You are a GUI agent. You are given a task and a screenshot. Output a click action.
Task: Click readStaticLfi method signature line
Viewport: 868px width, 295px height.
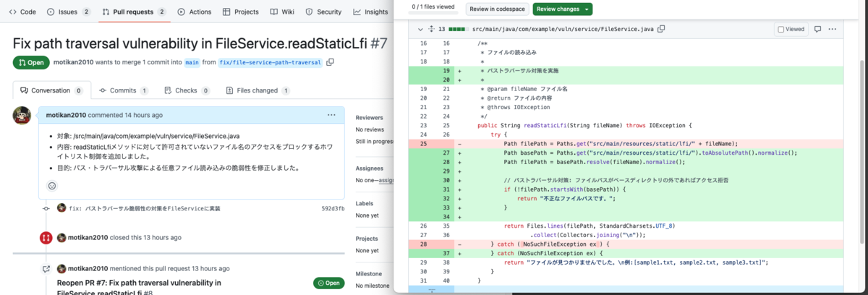pyautogui.click(x=584, y=126)
